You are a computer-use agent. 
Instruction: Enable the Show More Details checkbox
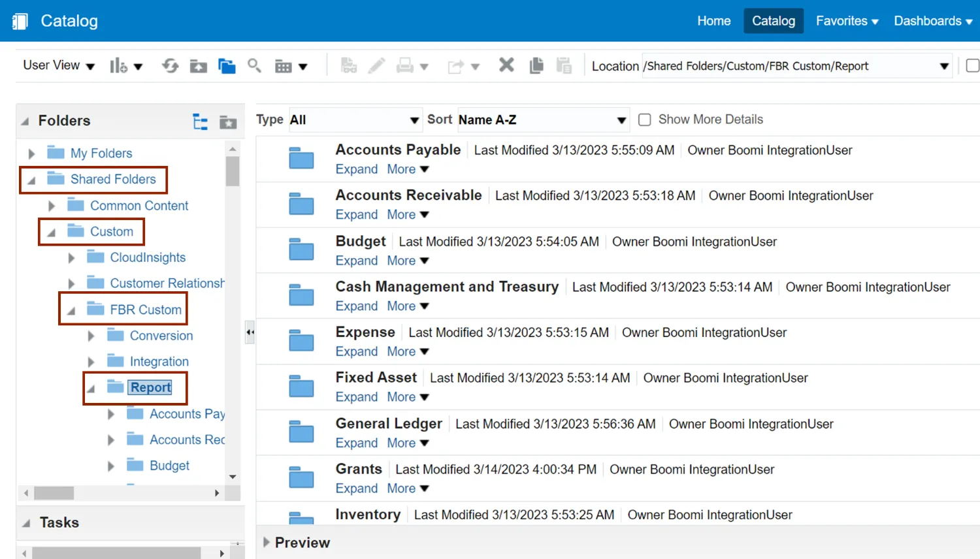(645, 120)
